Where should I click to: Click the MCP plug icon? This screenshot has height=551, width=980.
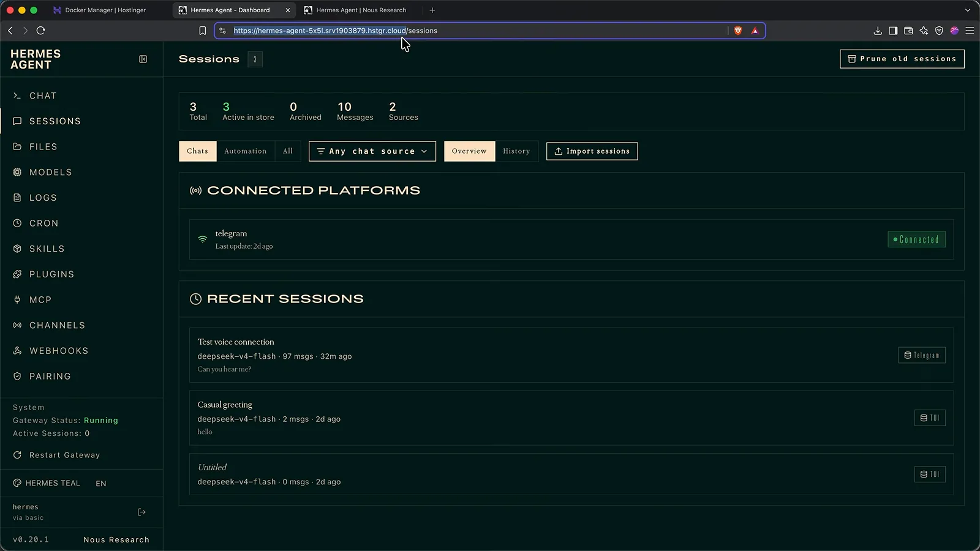tap(17, 300)
